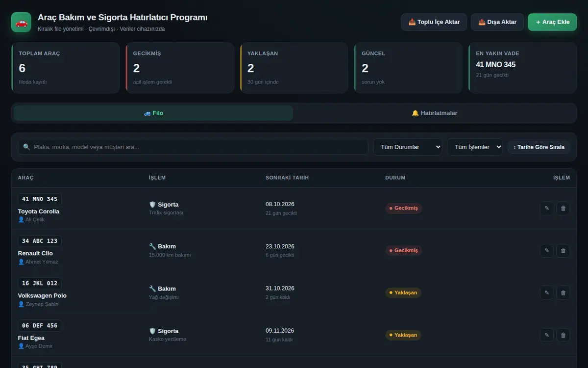Click the green car app logo icon
The height and width of the screenshot is (368, 588).
pos(21,22)
